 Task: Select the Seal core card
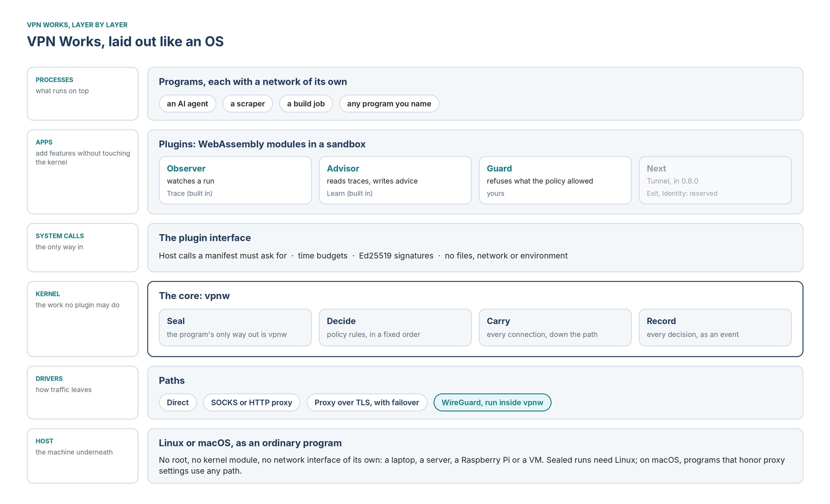235,327
